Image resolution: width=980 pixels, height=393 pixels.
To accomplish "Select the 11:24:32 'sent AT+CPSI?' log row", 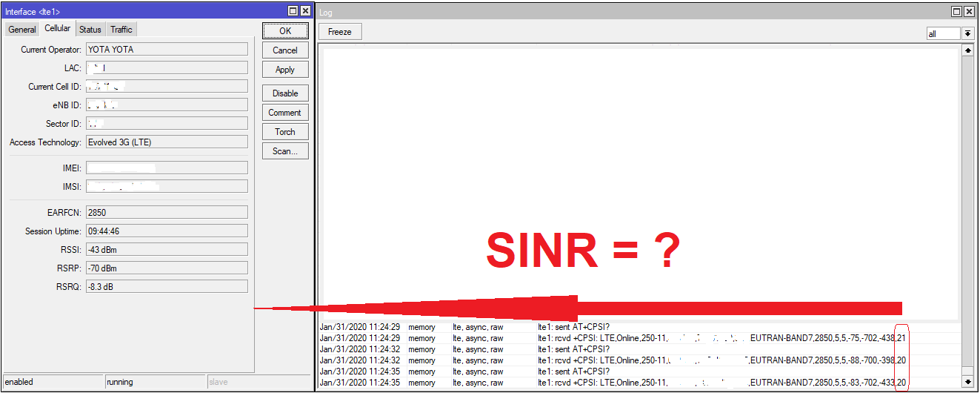I will 639,349.
